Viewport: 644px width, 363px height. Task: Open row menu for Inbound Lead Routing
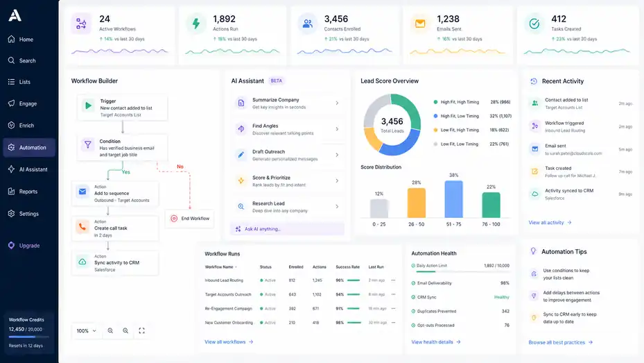394,280
